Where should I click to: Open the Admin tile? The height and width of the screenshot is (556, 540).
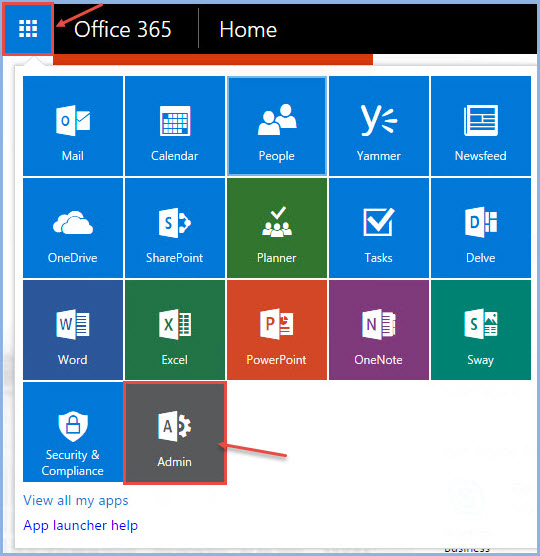[175, 433]
